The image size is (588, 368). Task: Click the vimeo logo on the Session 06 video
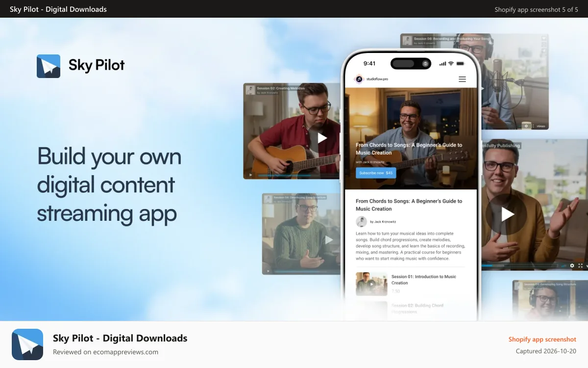pyautogui.click(x=540, y=126)
